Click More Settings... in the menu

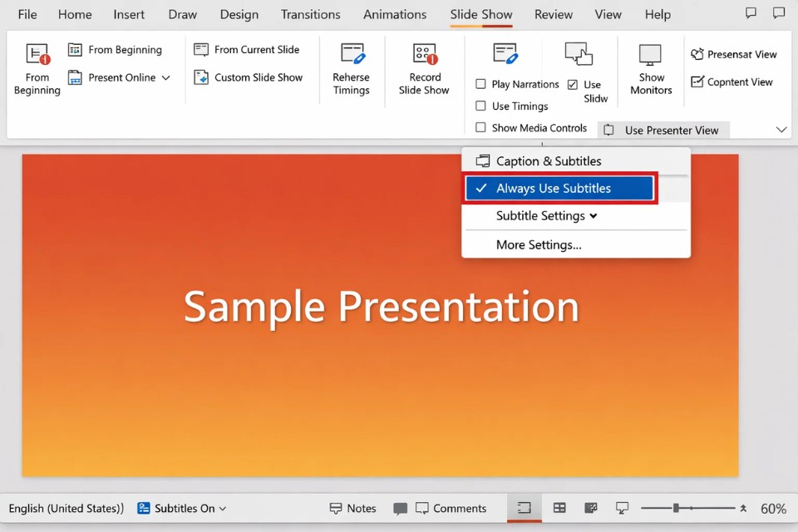539,244
